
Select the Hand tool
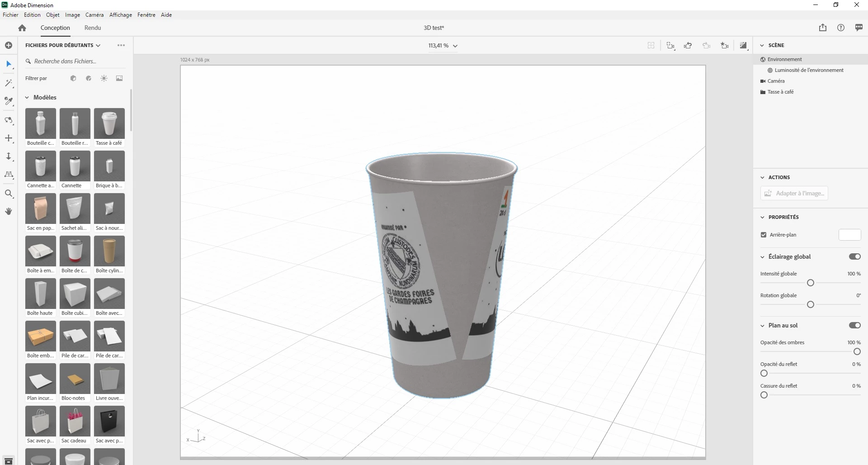(x=9, y=211)
